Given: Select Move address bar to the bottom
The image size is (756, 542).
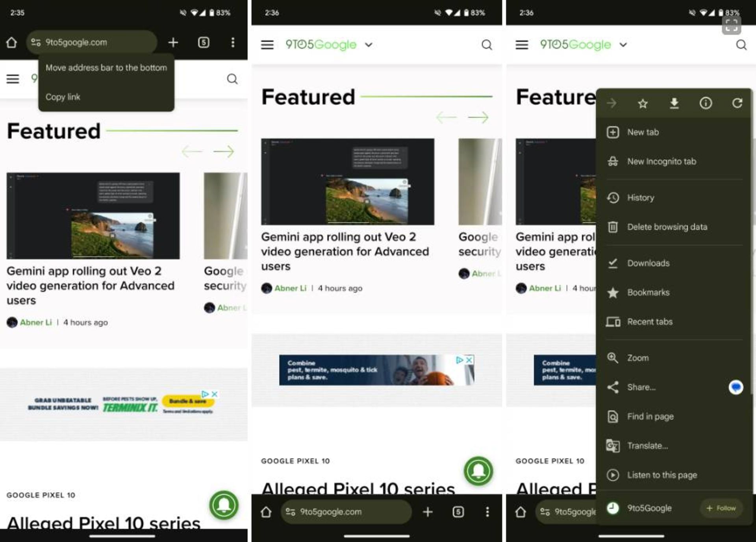Looking at the screenshot, I should (x=106, y=68).
